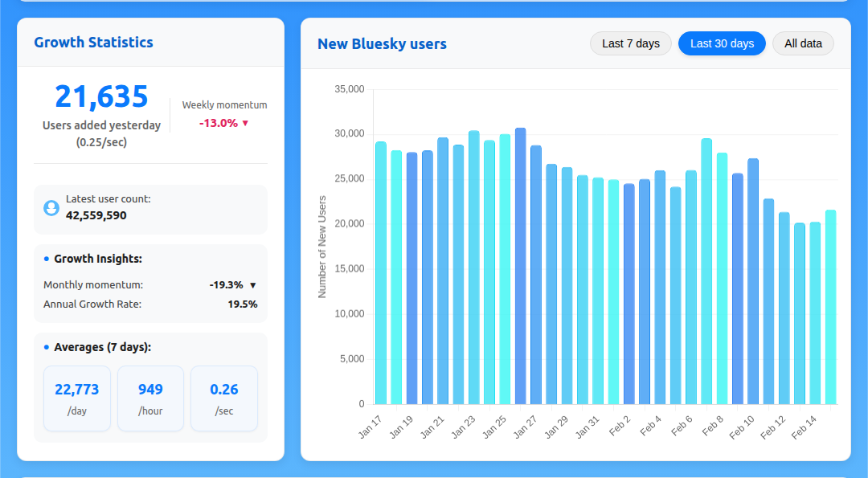The image size is (868, 478).
Task: Click the 949 per hour average card
Action: [150, 398]
